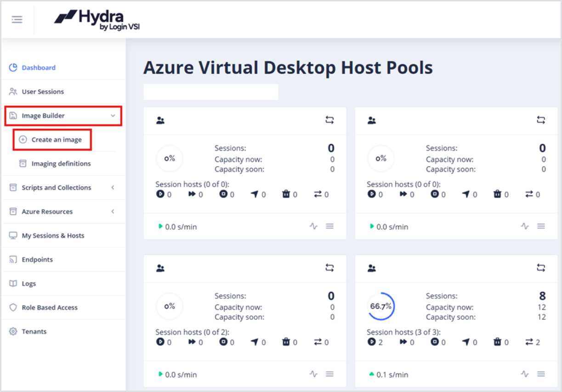Collapse the Image Builder chevron
Image resolution: width=562 pixels, height=392 pixels.
coord(113,116)
